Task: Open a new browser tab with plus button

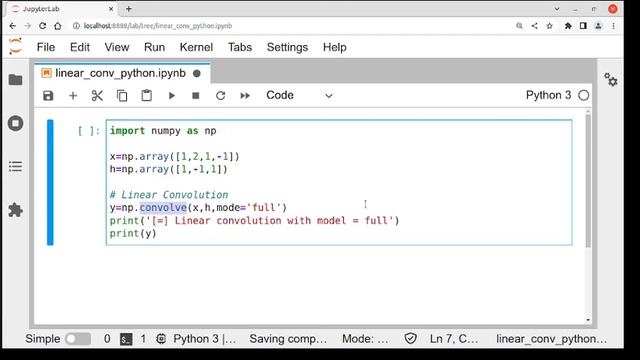Action: 129,9
